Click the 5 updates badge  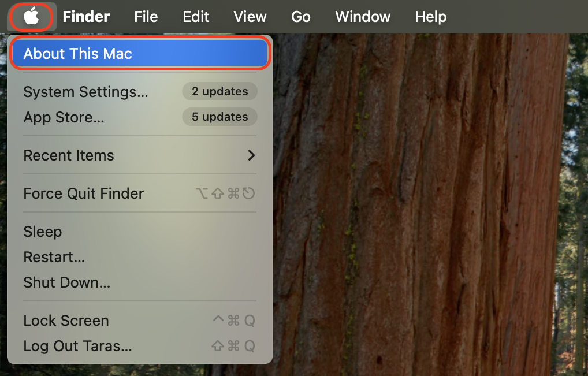219,117
